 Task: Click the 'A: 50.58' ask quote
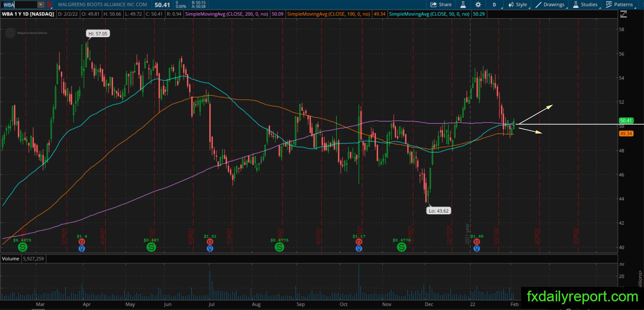[199, 7]
